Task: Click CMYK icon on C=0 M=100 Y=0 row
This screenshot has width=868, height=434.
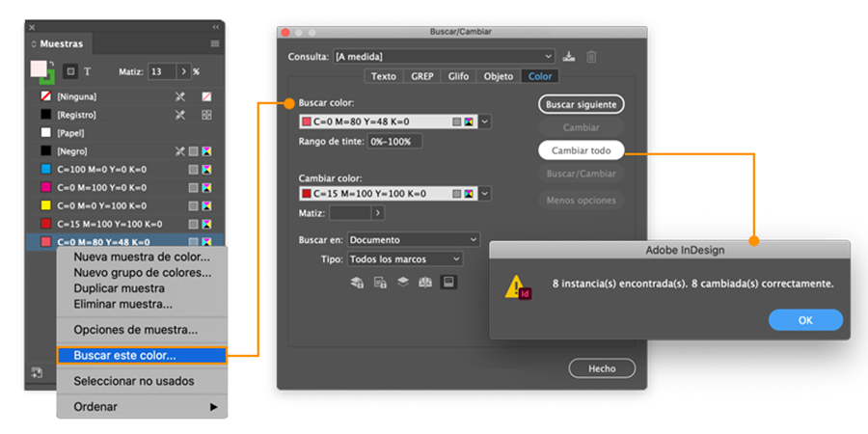Action: pyautogui.click(x=206, y=188)
